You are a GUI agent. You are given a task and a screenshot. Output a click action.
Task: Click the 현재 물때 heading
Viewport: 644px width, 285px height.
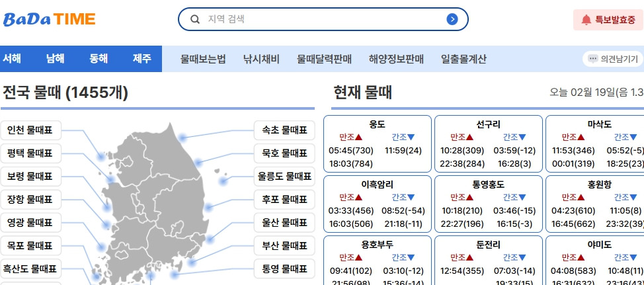(x=362, y=93)
